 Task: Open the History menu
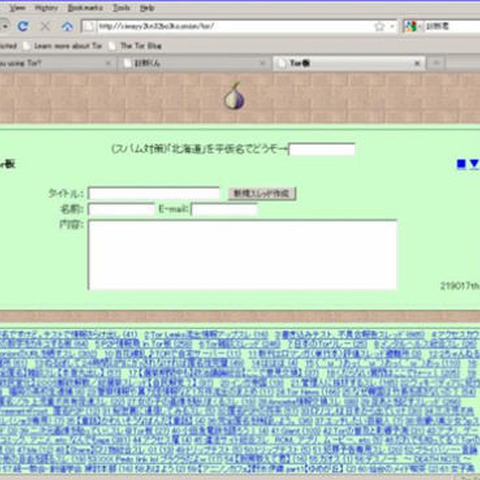coord(46,8)
